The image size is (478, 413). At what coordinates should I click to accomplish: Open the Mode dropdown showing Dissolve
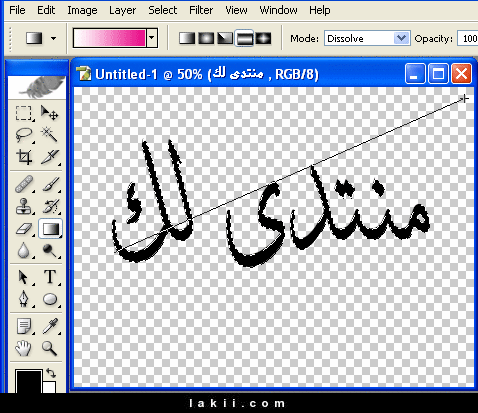367,38
